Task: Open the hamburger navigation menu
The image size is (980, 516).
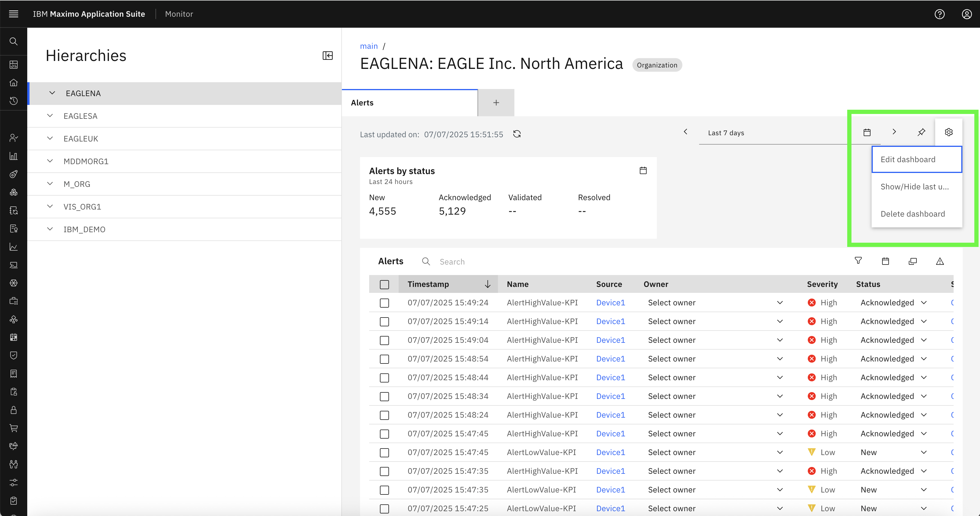Action: (x=14, y=14)
